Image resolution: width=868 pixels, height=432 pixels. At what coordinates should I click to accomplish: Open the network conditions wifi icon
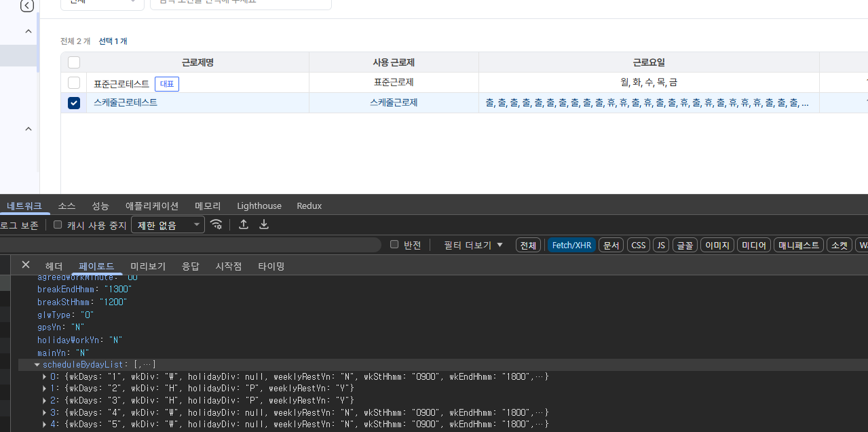[216, 224]
